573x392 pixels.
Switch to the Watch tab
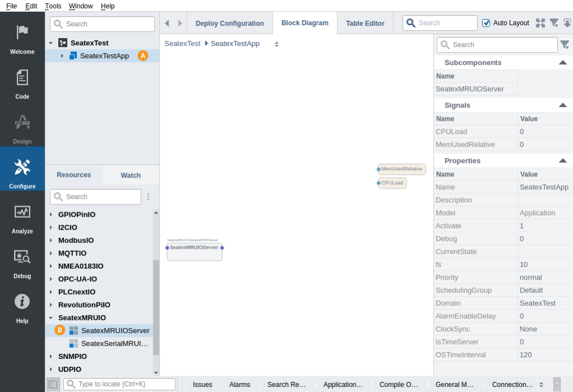tap(131, 175)
